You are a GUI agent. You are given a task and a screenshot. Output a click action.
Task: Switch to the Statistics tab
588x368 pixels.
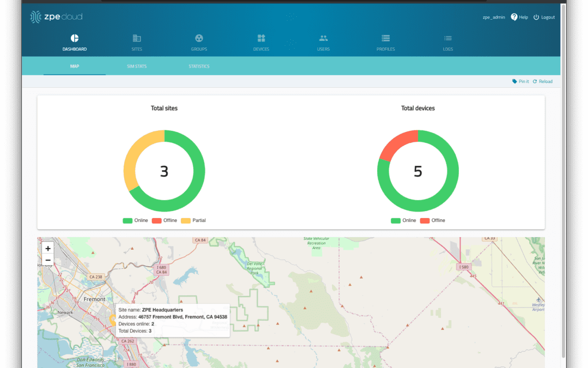(x=199, y=66)
